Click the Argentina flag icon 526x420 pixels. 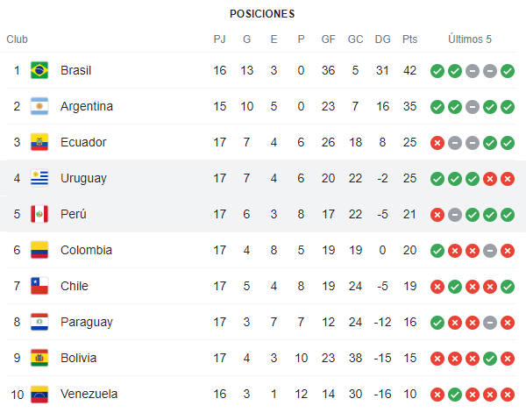tap(39, 106)
